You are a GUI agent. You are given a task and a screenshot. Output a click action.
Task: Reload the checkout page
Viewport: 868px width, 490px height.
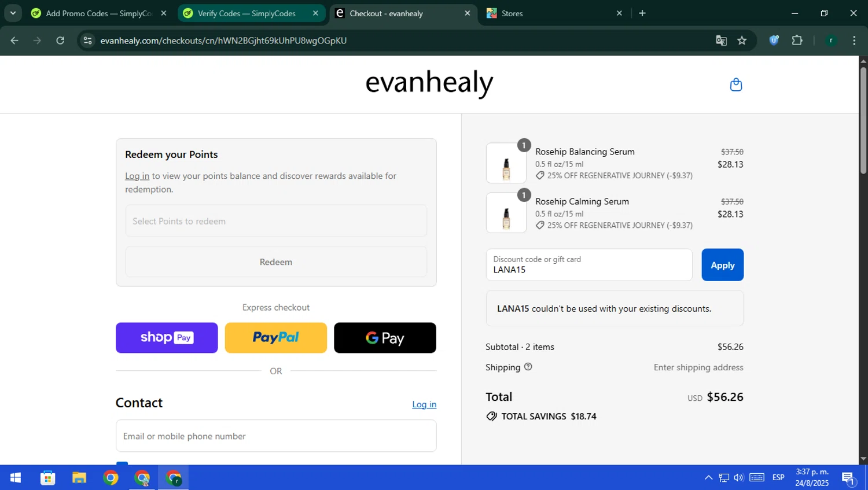60,40
